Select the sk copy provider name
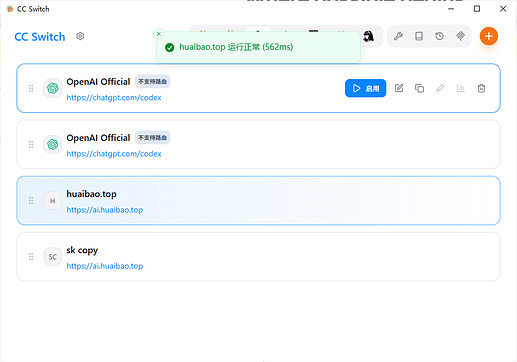This screenshot has width=517, height=362. coord(82,250)
